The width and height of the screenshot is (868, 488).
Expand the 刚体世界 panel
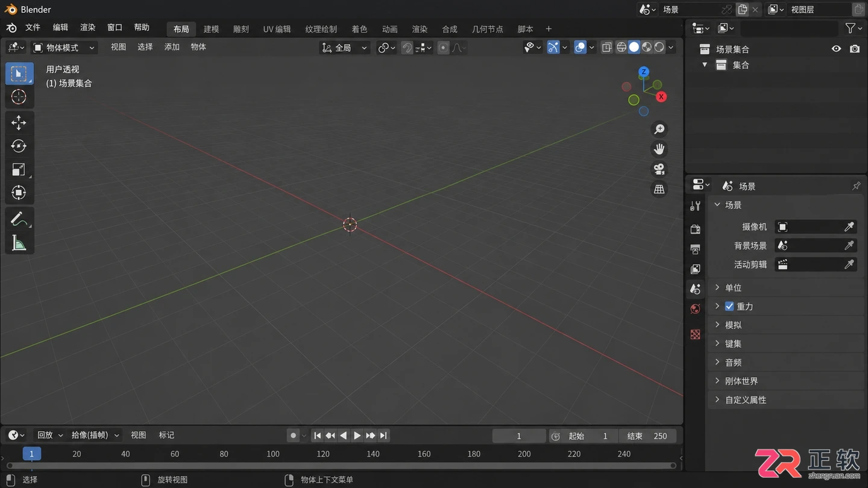coord(785,381)
